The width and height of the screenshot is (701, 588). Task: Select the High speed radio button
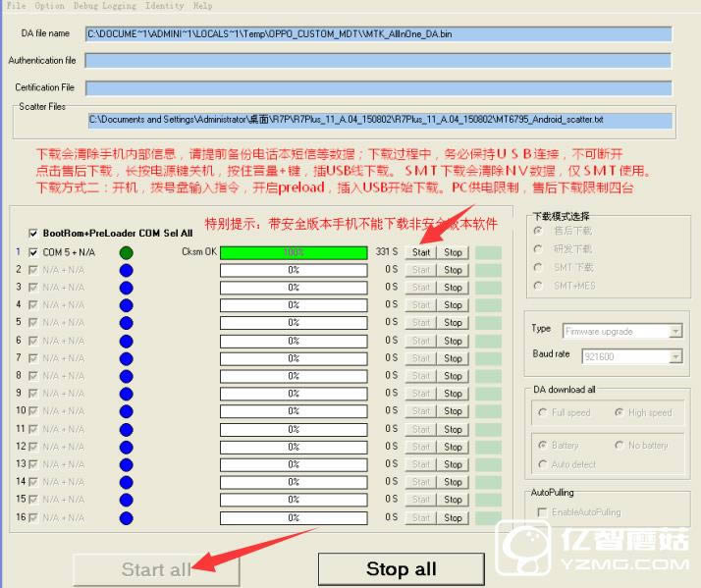tap(620, 413)
